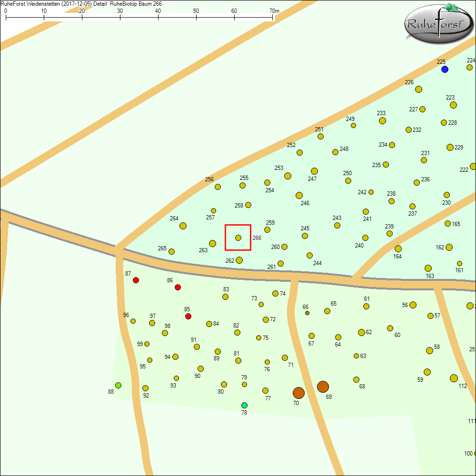This screenshot has width=476, height=476.
Task: Select the blue tree marker 225
Action: (x=445, y=69)
